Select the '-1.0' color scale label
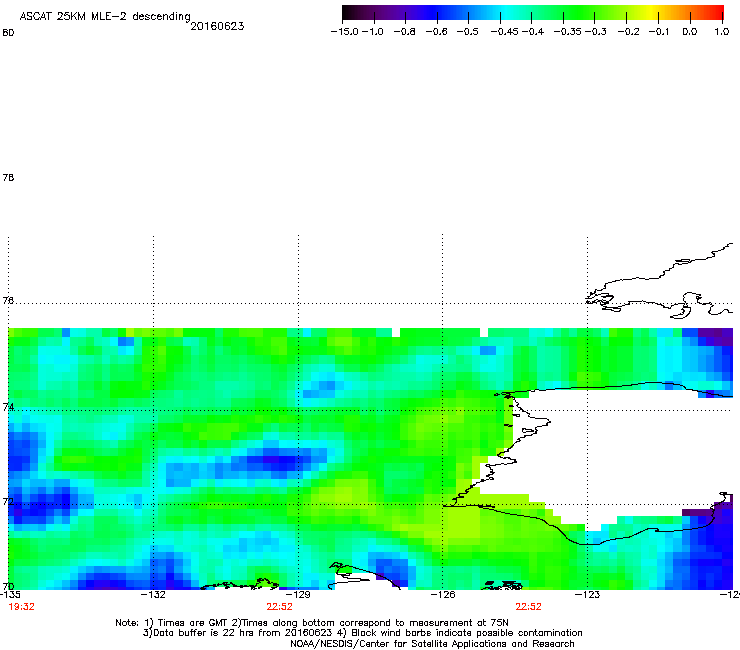The width and height of the screenshot is (740, 650). (373, 32)
